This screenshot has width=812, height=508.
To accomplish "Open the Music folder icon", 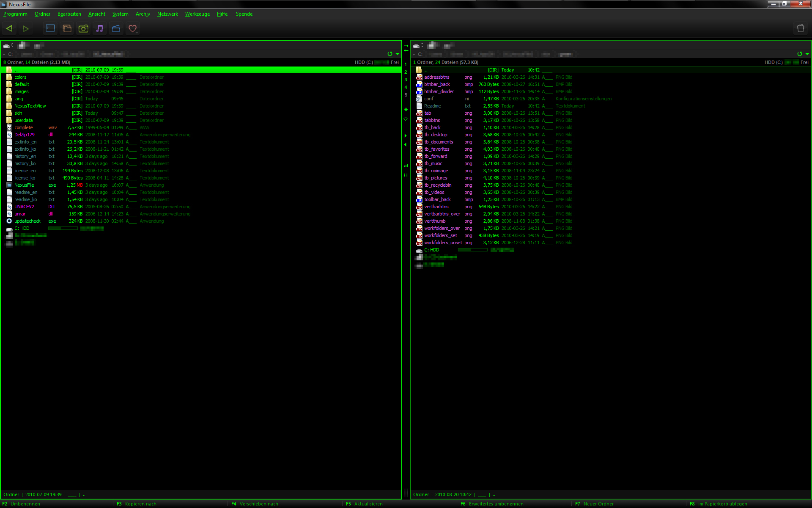I will [x=99, y=28].
